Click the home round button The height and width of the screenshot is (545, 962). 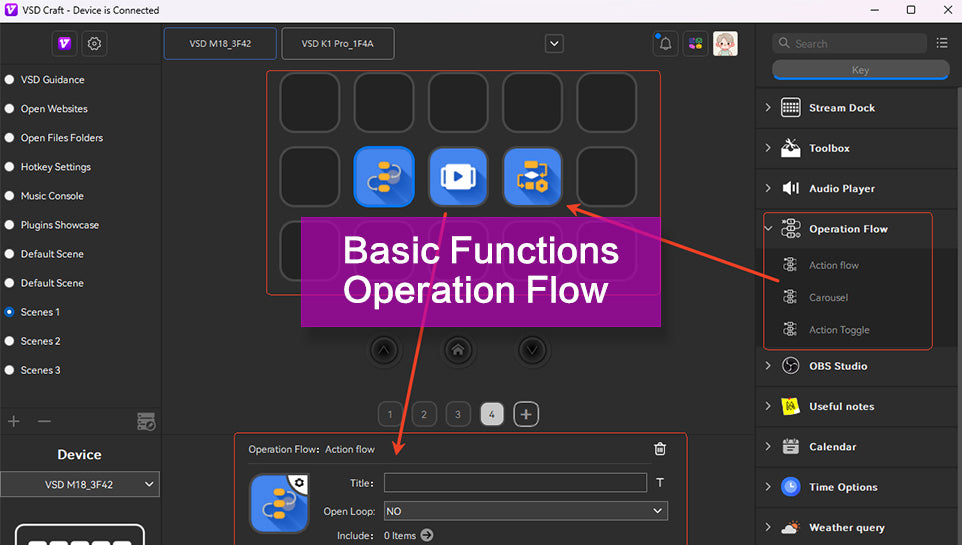[x=458, y=350]
